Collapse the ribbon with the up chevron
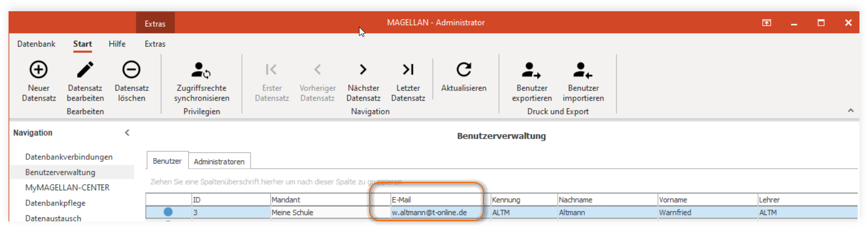The width and height of the screenshot is (868, 230). pos(850,110)
